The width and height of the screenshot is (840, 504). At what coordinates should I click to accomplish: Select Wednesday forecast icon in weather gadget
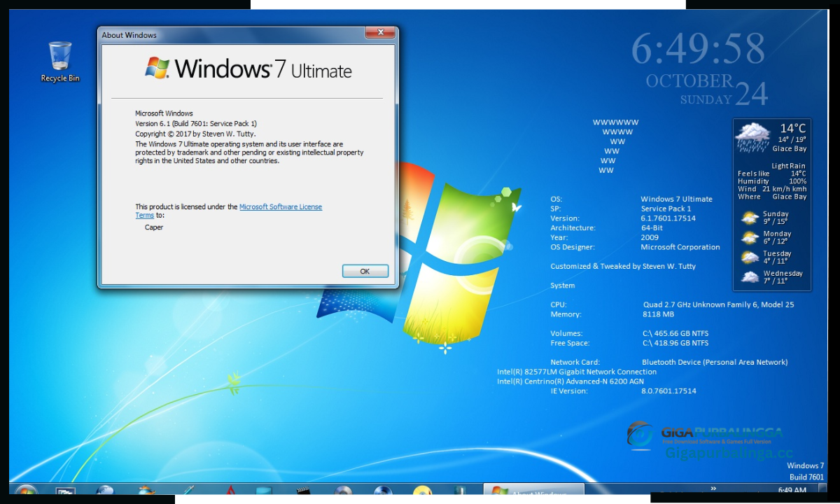click(750, 277)
